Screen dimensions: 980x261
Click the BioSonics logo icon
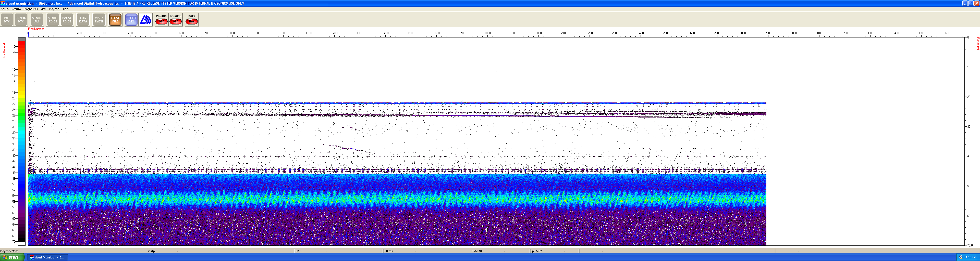(x=146, y=20)
